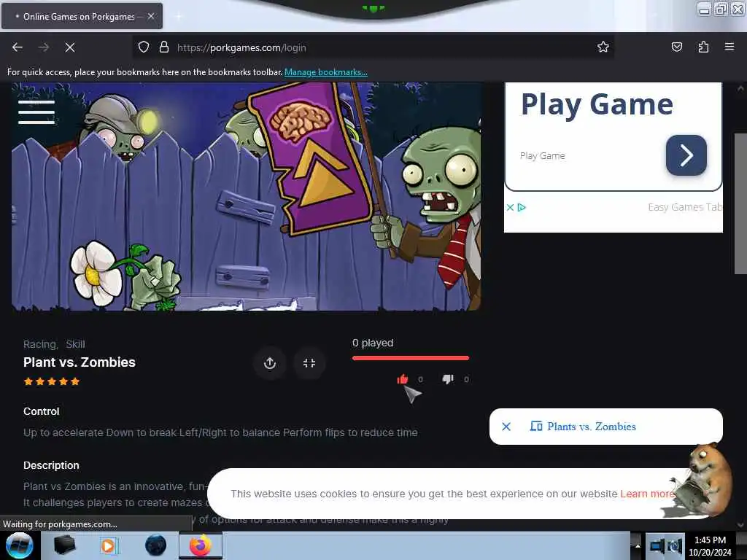Toggle fullscreen with the collapse icon
The width and height of the screenshot is (747, 560).
click(x=309, y=363)
